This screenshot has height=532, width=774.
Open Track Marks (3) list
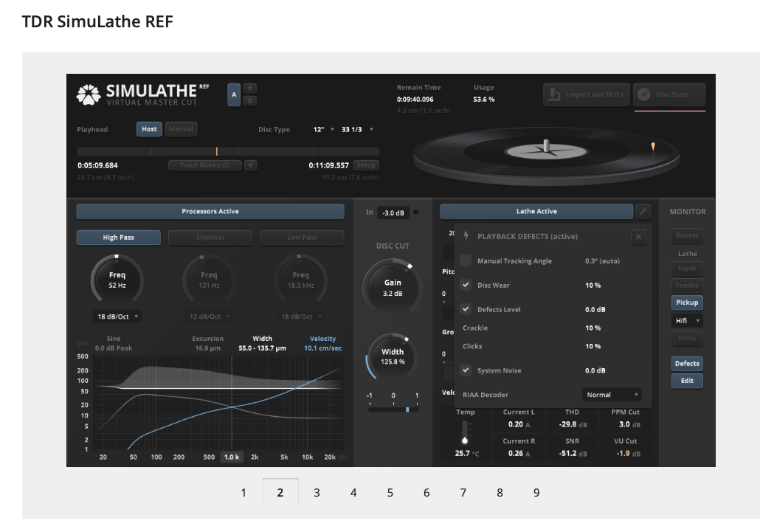click(x=205, y=165)
